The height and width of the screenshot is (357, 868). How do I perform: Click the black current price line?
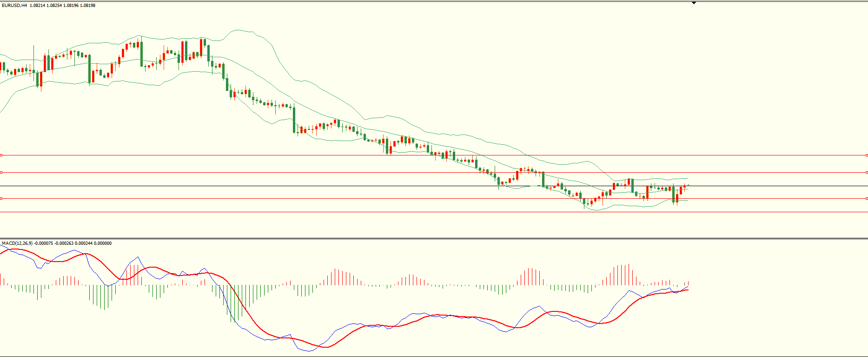coord(418,186)
